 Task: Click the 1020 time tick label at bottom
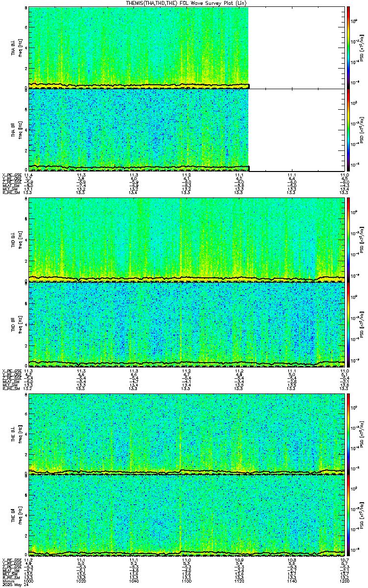[81, 582]
